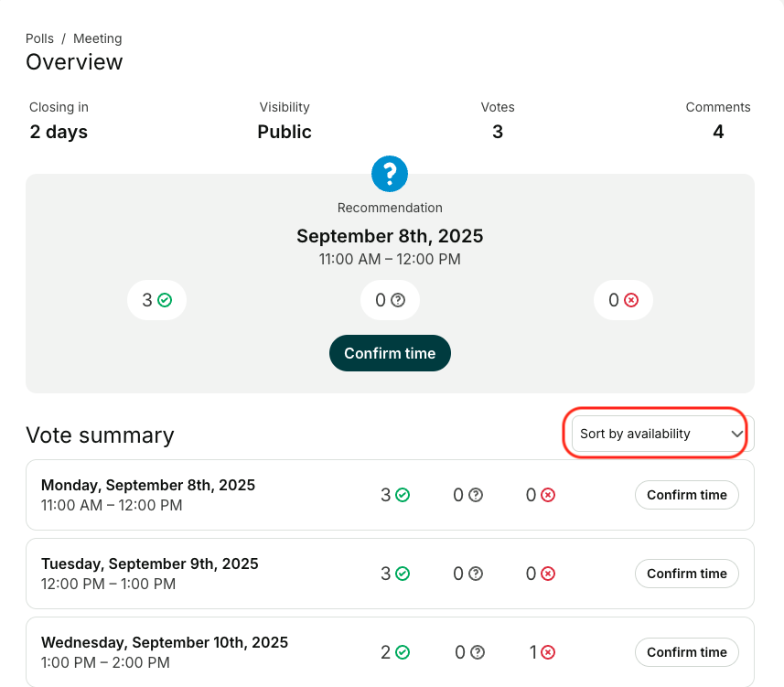Click green check icon for September 8th row
The width and height of the screenshot is (784, 687).
tap(403, 495)
